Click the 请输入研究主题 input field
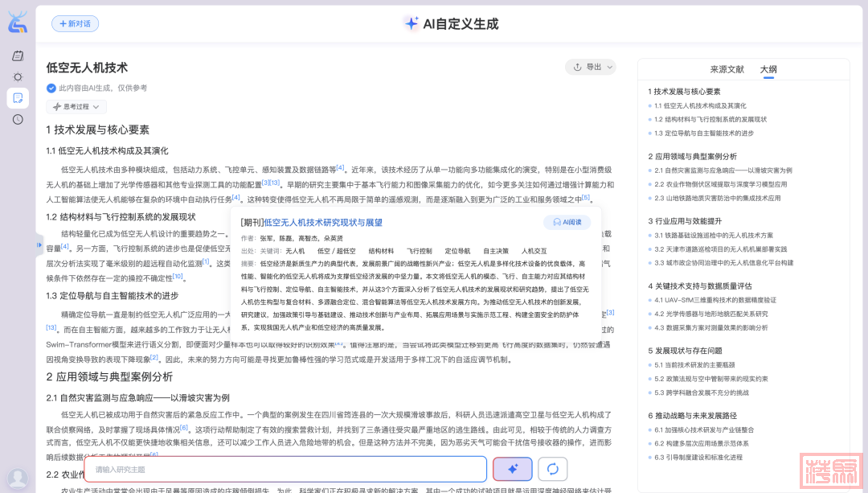Screen dimensions: 868x493 (285, 469)
